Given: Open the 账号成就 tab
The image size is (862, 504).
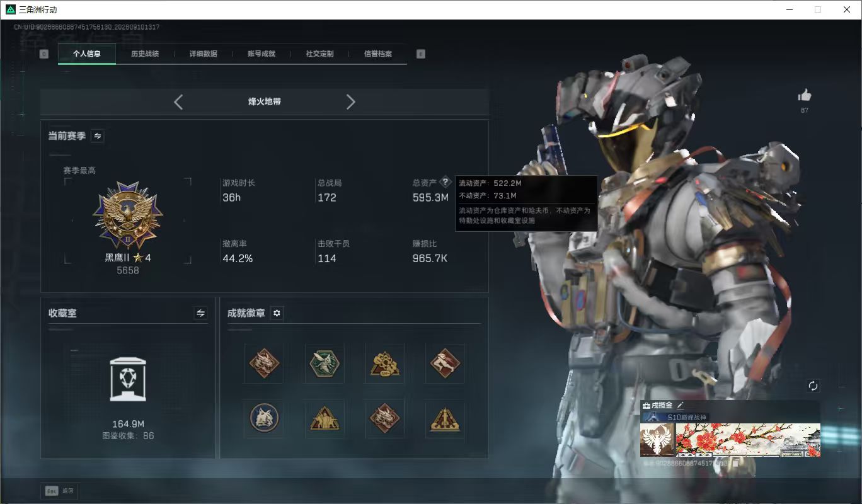Looking at the screenshot, I should click(261, 54).
